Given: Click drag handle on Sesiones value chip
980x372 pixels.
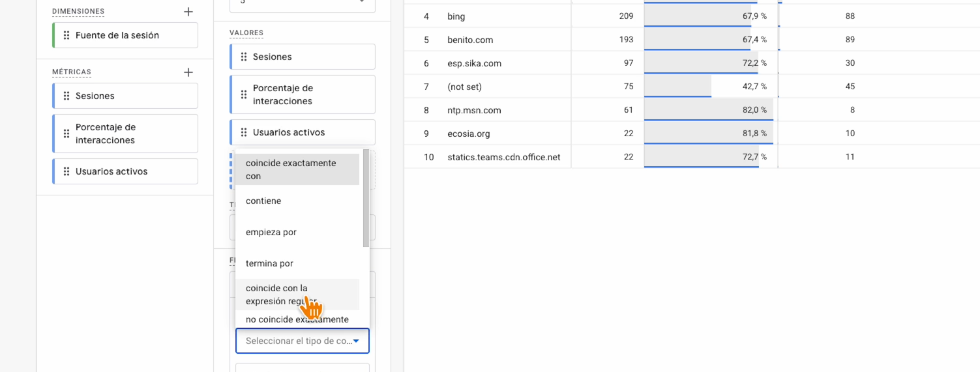Looking at the screenshot, I should [x=243, y=57].
